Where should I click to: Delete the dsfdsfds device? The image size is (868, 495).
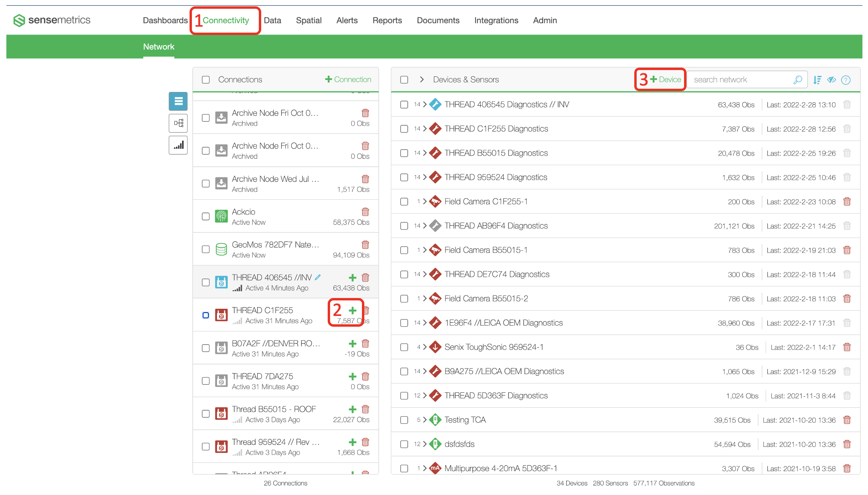point(847,444)
